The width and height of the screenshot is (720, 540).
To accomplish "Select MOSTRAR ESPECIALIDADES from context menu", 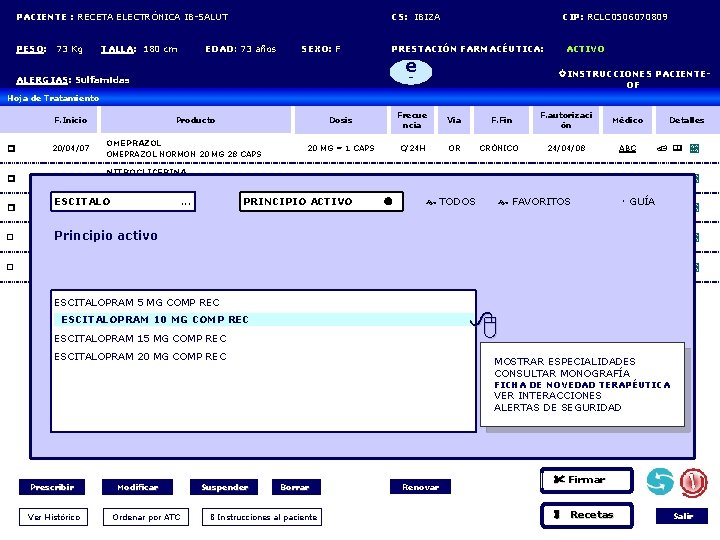I will 565,361.
